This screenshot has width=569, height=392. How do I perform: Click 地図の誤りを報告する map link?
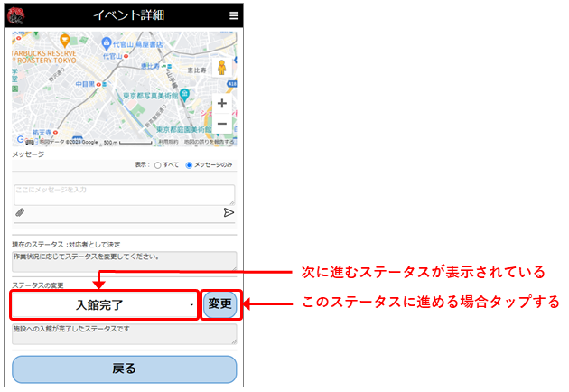click(209, 142)
